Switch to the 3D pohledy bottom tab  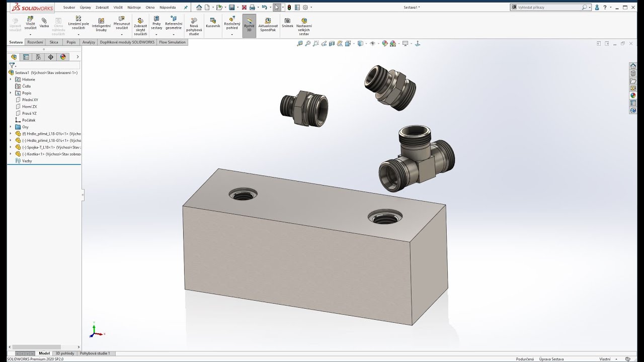[65, 353]
